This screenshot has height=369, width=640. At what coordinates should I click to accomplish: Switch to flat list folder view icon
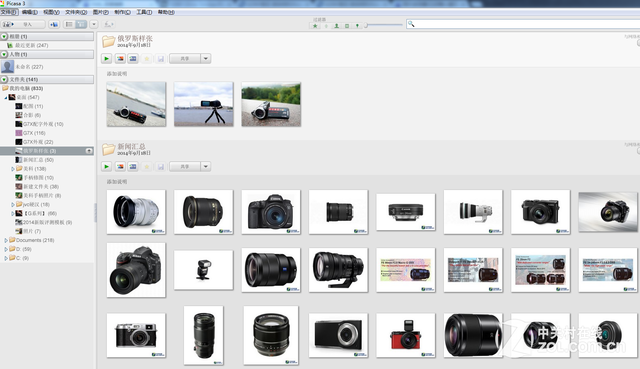coord(69,24)
